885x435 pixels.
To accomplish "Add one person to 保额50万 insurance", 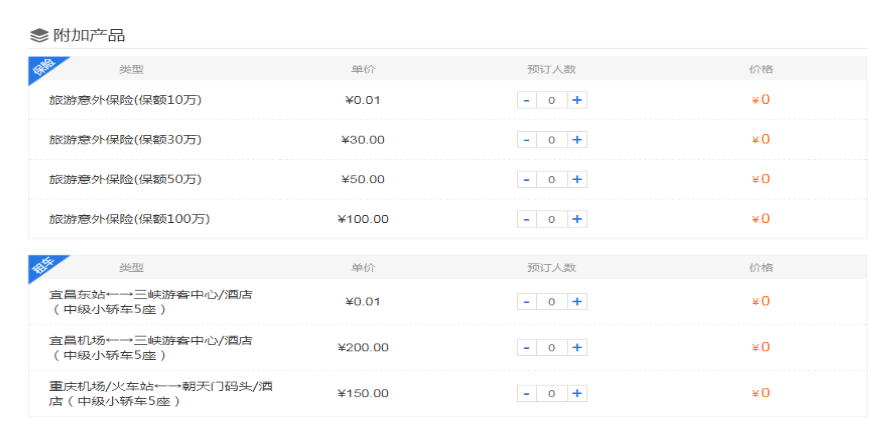I will 577,180.
